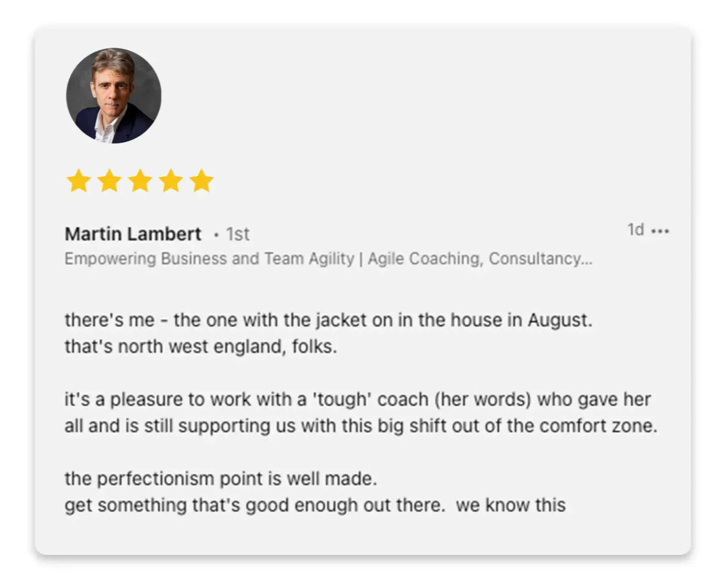Open Martin Lambert's profile photo
This screenshot has width=728, height=585.
tap(114, 96)
